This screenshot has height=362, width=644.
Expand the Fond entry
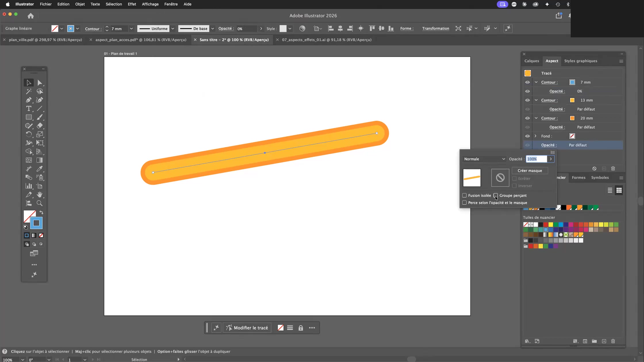(x=535, y=136)
